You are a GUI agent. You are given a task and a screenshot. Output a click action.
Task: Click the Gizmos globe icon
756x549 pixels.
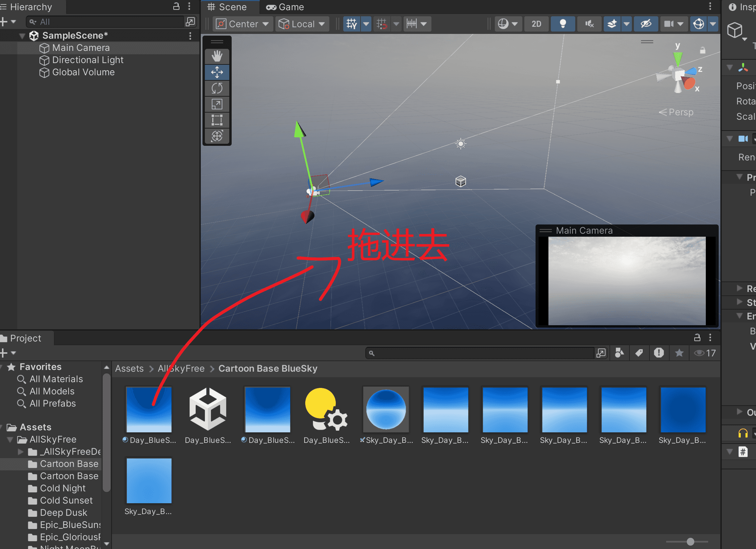(x=699, y=24)
